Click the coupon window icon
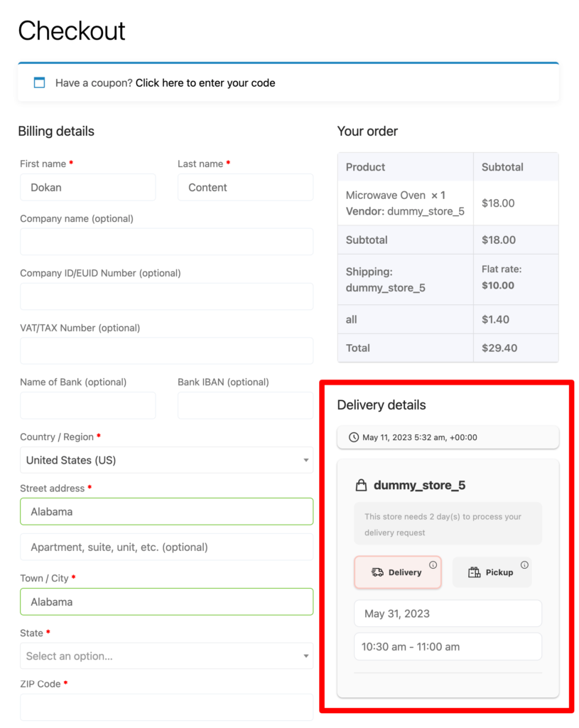The height and width of the screenshot is (728, 579). [x=40, y=82]
